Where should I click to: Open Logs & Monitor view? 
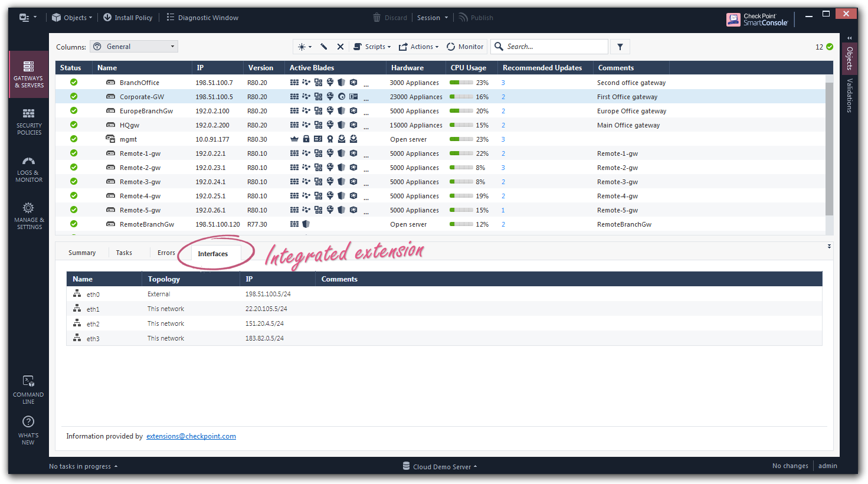point(29,169)
